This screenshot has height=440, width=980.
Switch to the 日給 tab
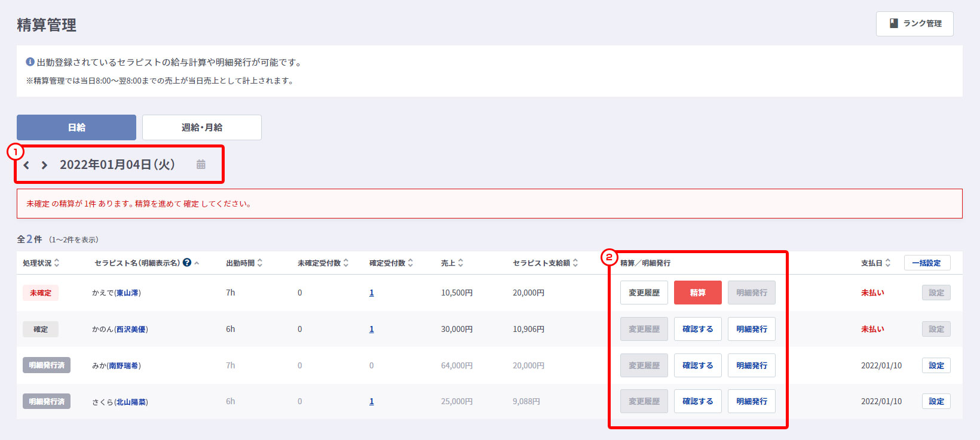(x=76, y=128)
